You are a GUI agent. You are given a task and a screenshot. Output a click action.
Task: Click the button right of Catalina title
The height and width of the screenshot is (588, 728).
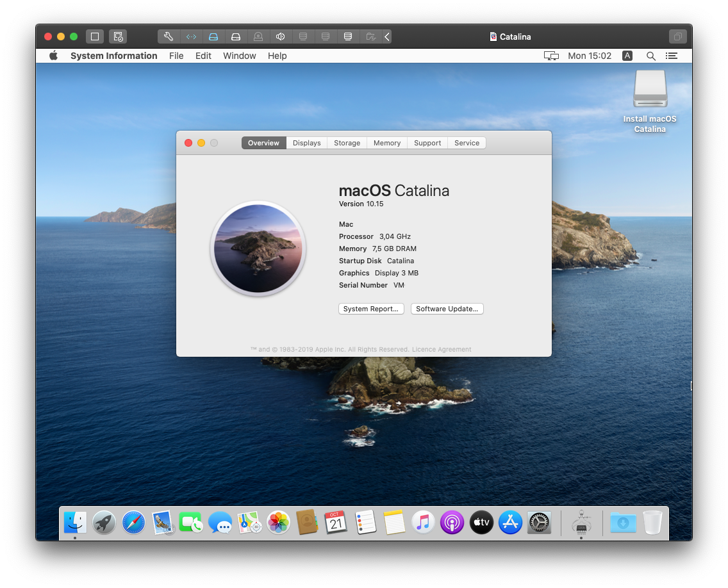point(677,37)
